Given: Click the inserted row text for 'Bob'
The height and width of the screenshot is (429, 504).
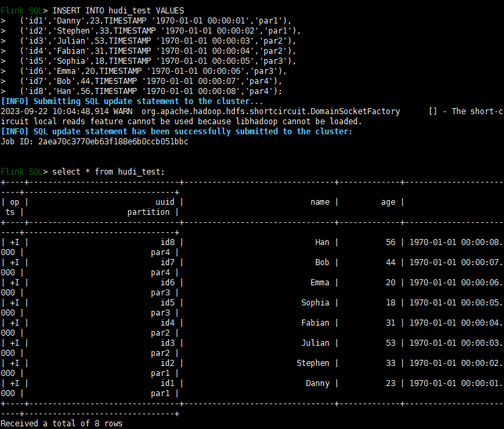Looking at the screenshot, I should (151, 81).
